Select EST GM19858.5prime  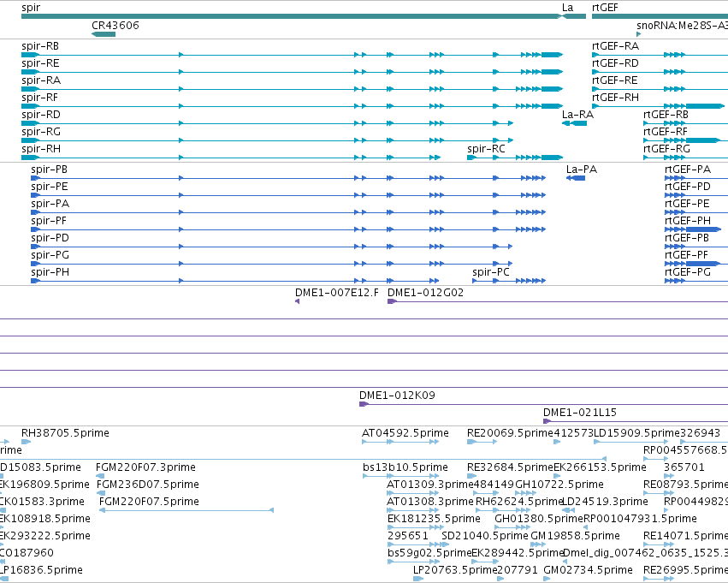pos(537,545)
